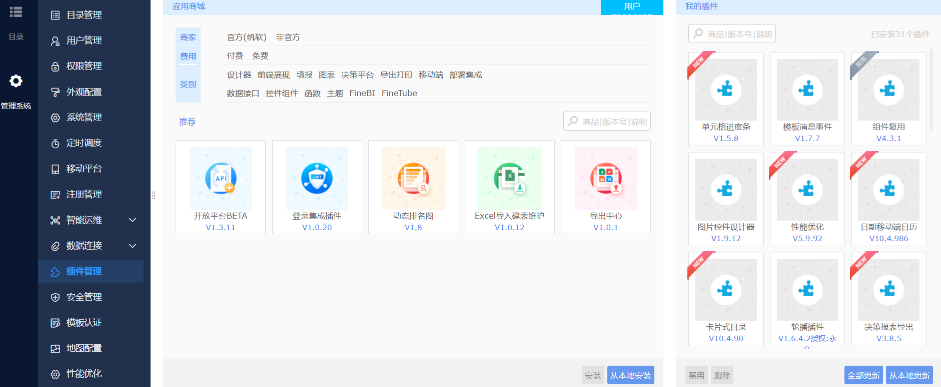Filter cost by 免费
Image resolution: width=941 pixels, height=387 pixels.
[260, 56]
